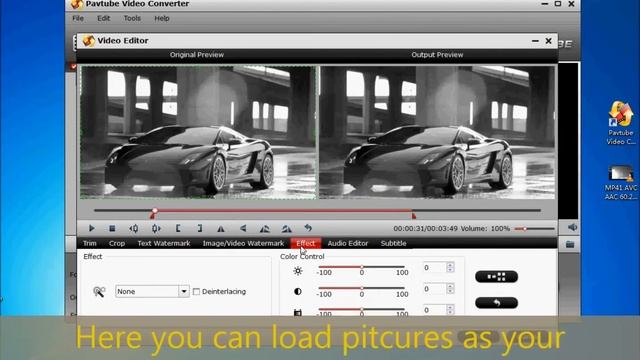The image size is (640, 360).
Task: Increase or decrease brightness with stepper arrows
Action: coord(450,268)
